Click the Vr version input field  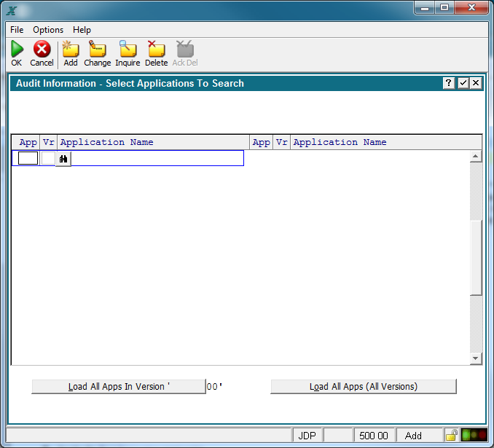coord(49,158)
